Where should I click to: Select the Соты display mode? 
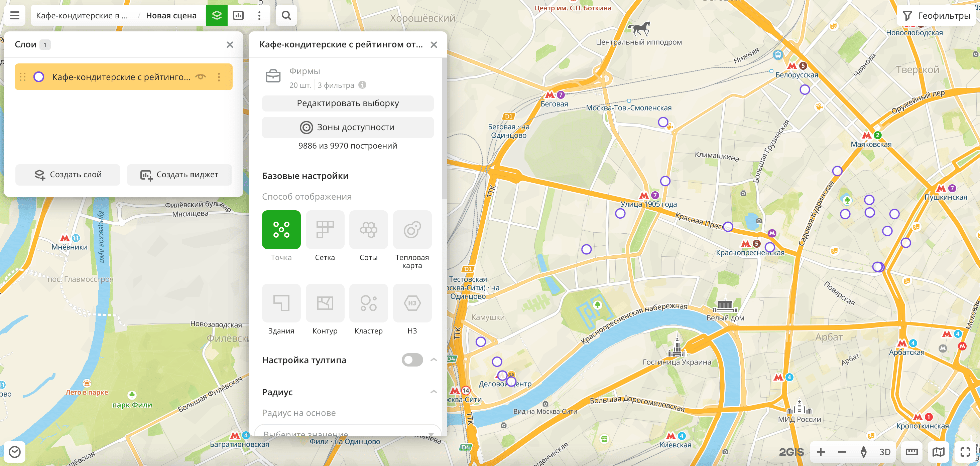click(x=368, y=230)
